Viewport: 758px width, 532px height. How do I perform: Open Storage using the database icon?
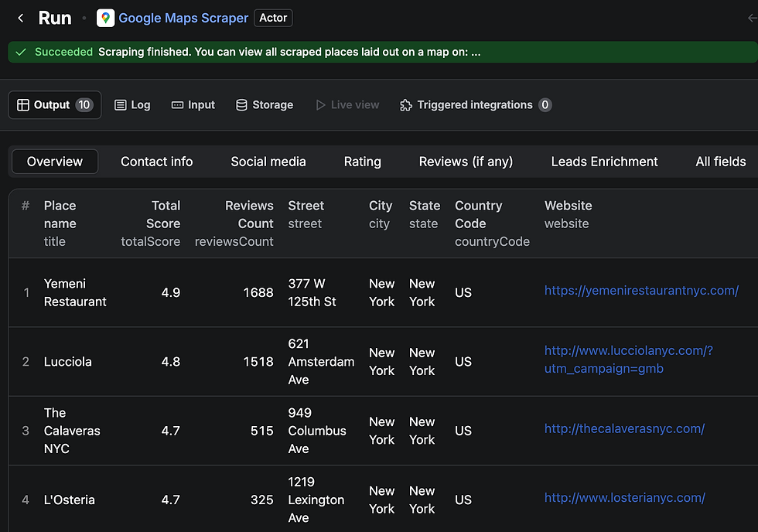(x=243, y=104)
